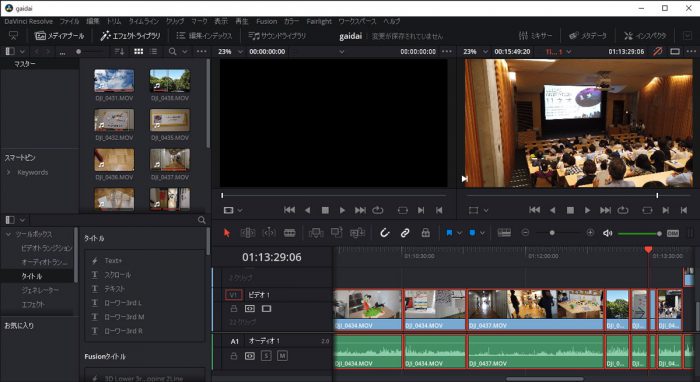
Task: Switch media pool to thumbnail view
Action: point(139,52)
